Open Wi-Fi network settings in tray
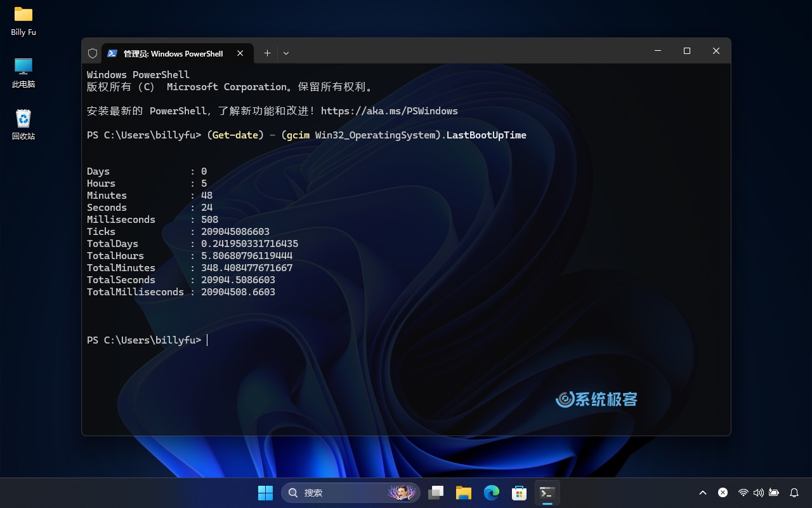The width and height of the screenshot is (812, 508). (x=743, y=493)
